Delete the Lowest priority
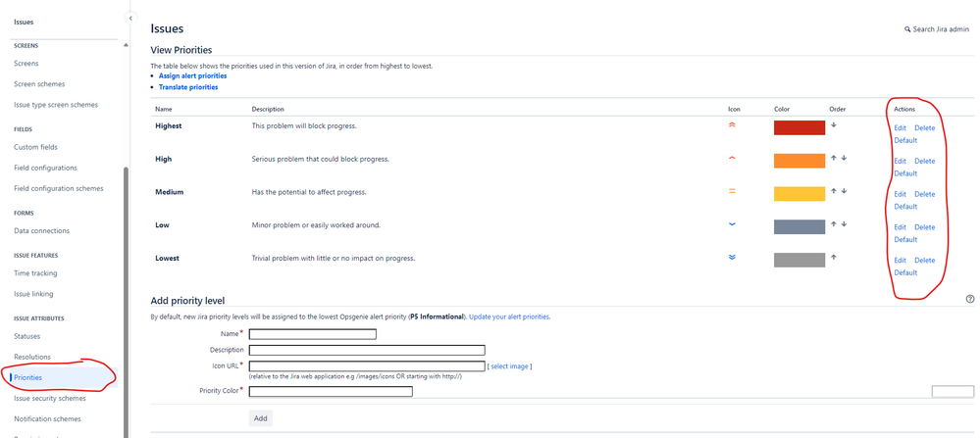This screenshot has height=438, width=980. tap(925, 261)
